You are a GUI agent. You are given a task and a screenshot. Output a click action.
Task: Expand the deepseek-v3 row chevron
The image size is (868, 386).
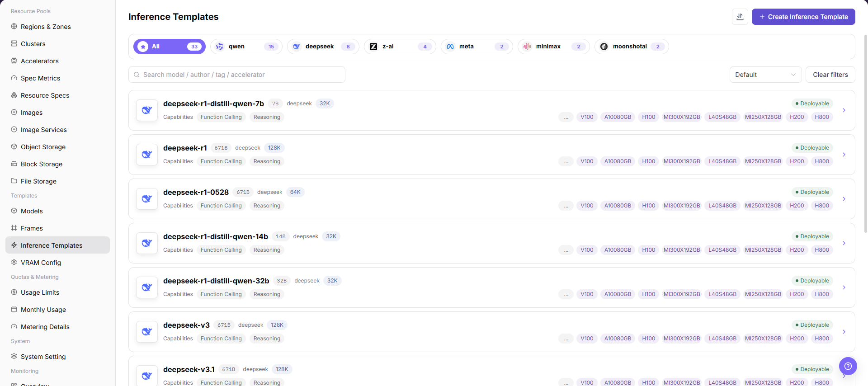pos(844,332)
